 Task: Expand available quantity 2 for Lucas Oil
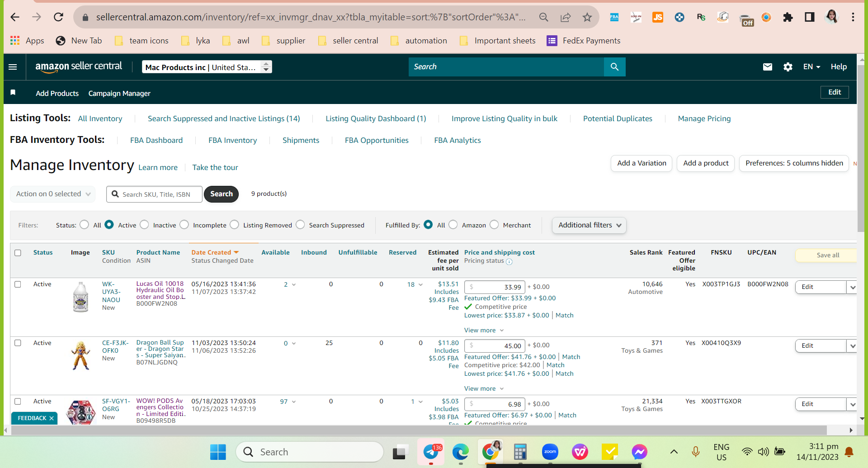[290, 284]
